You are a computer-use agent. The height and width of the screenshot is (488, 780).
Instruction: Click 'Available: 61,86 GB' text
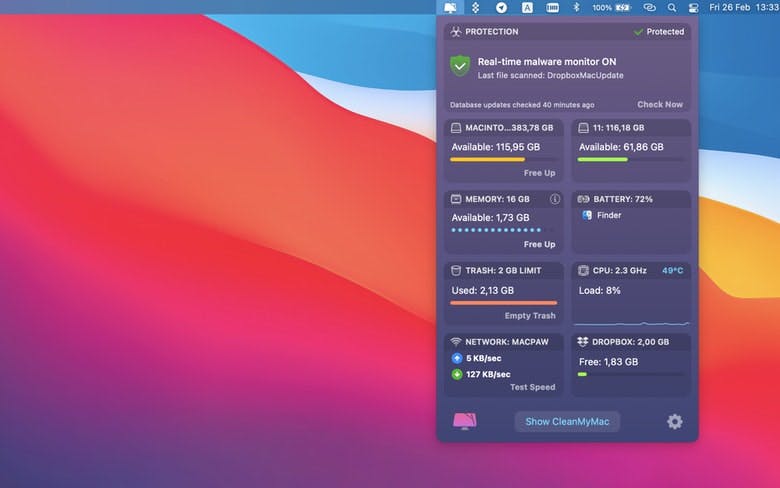(x=621, y=147)
